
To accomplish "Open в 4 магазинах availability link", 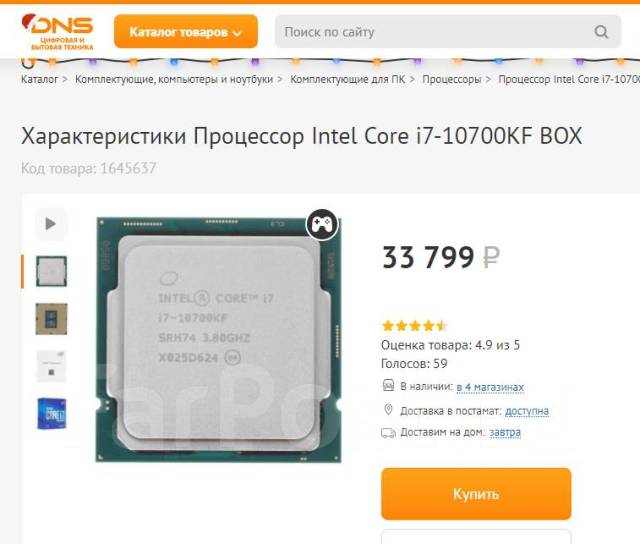I will pyautogui.click(x=490, y=387).
